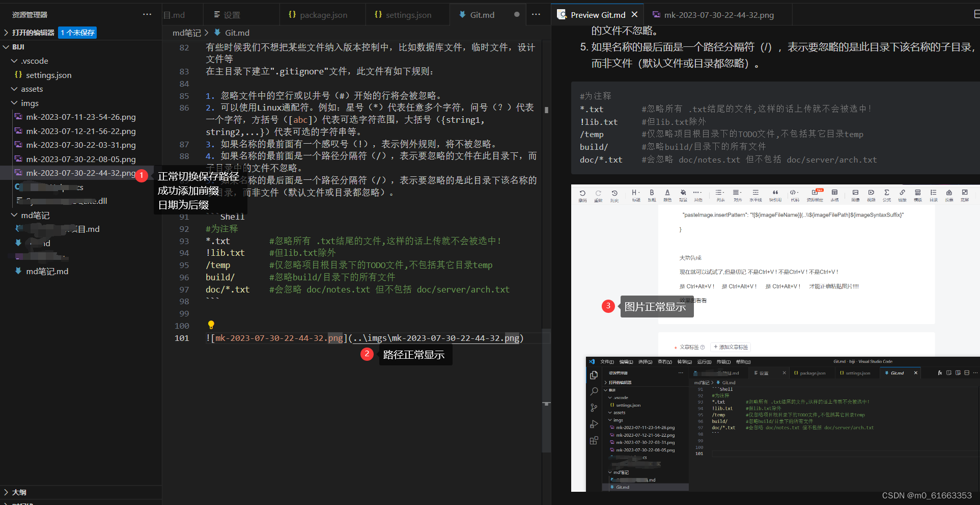Screen dimensions: 980x505
Task: Click the settings.json braces icon in explorer
Action: [18, 75]
